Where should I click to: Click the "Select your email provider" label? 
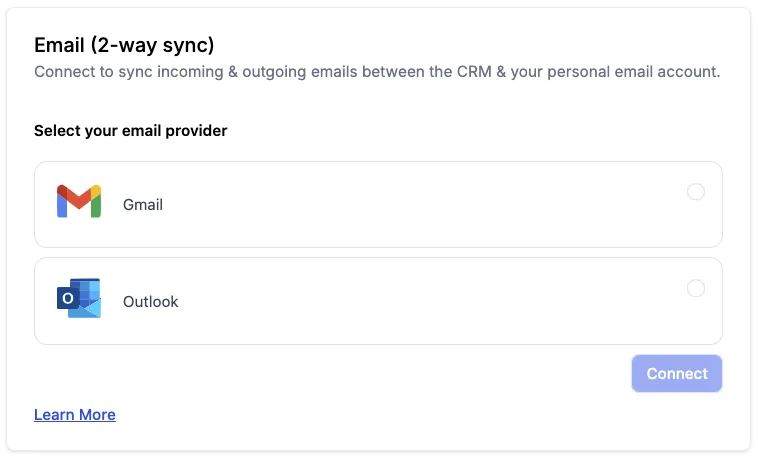[x=131, y=131]
